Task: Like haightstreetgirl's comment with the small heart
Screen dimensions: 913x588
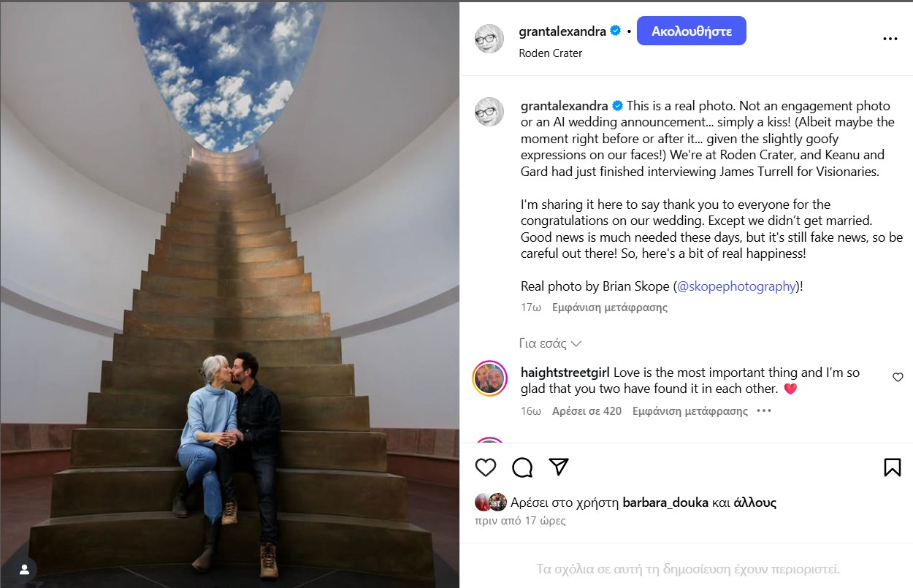Action: pyautogui.click(x=898, y=378)
